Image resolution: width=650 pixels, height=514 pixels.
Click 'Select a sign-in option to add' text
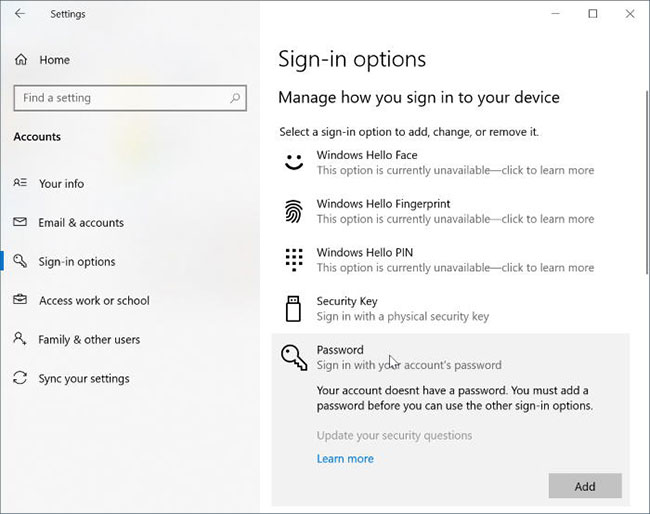pos(409,132)
